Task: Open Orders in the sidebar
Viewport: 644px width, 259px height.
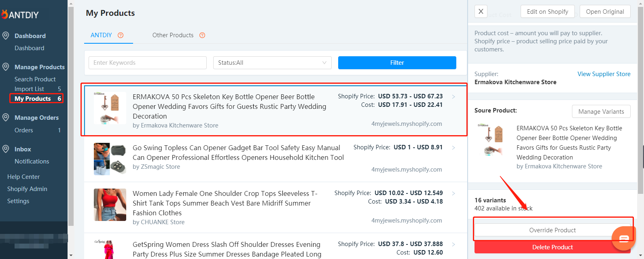Action: tap(24, 130)
